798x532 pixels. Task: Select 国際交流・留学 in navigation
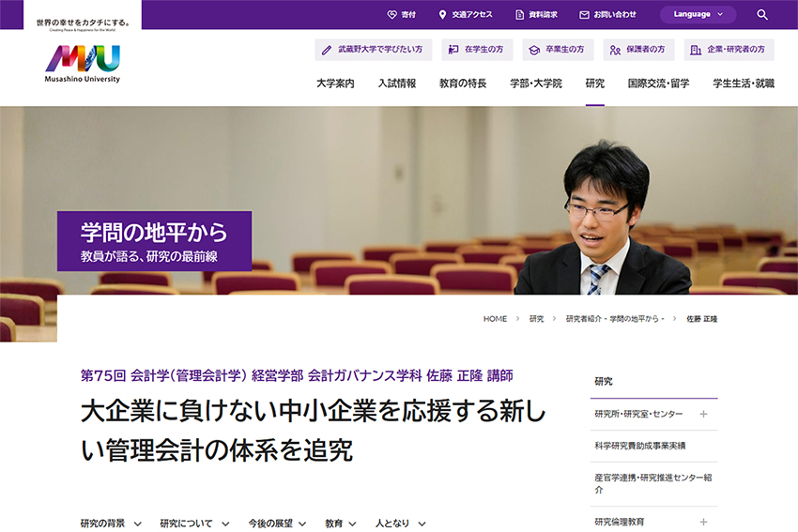click(x=658, y=84)
